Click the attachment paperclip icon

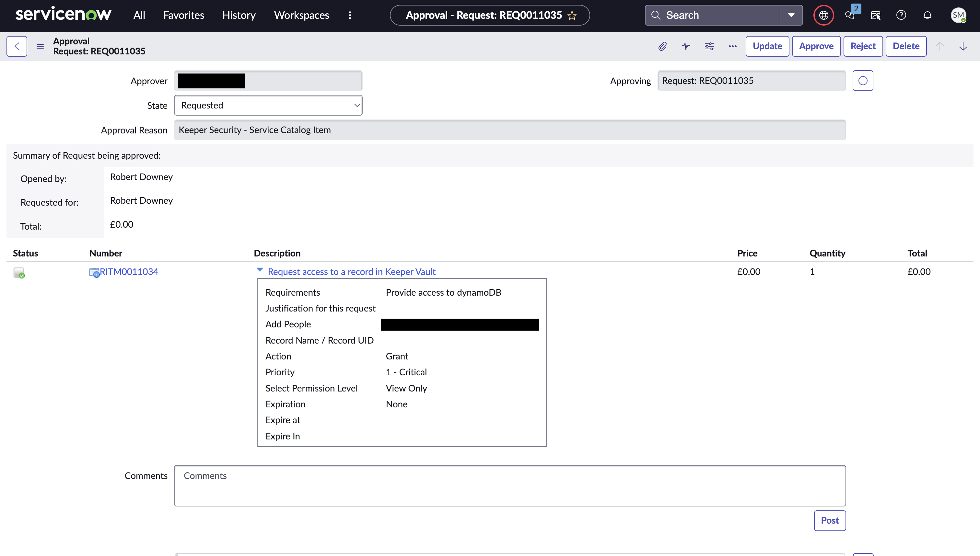(662, 46)
